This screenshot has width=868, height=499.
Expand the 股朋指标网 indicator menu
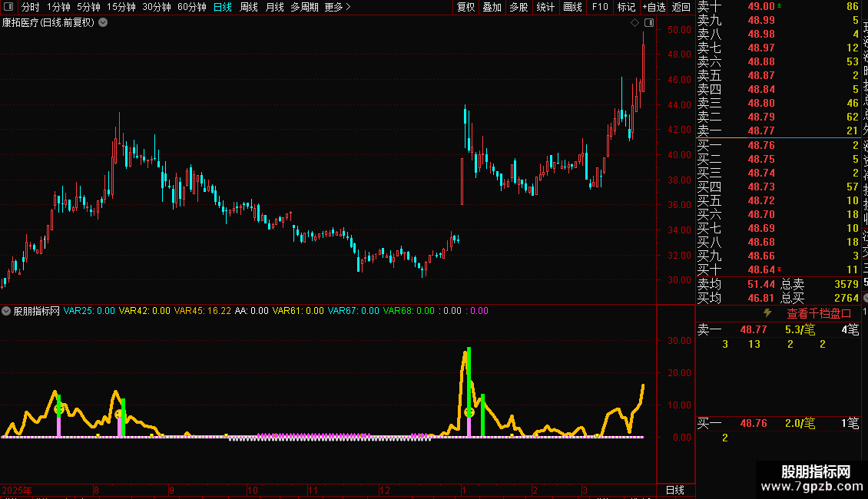click(6, 311)
